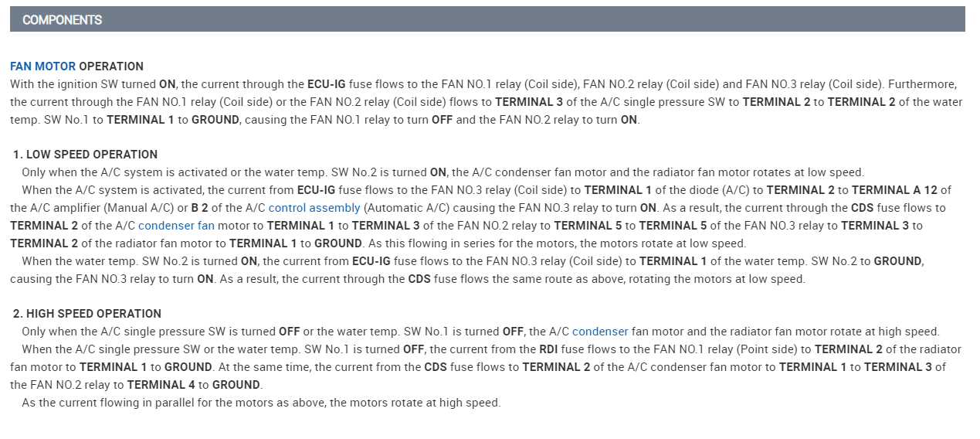Open the 'condenser fan' link in the Low Speed section
The height and width of the screenshot is (439, 980).
click(x=176, y=226)
